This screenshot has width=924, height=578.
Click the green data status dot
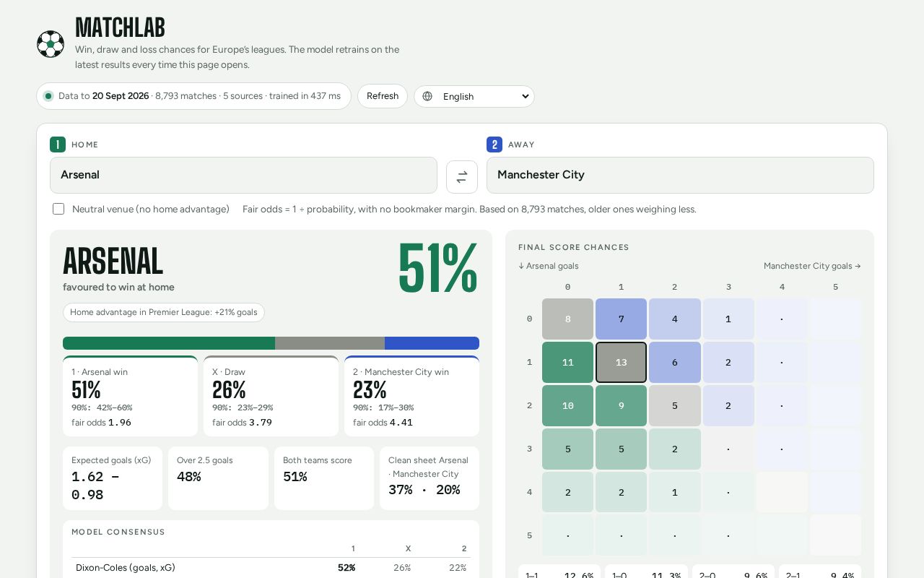[48, 96]
